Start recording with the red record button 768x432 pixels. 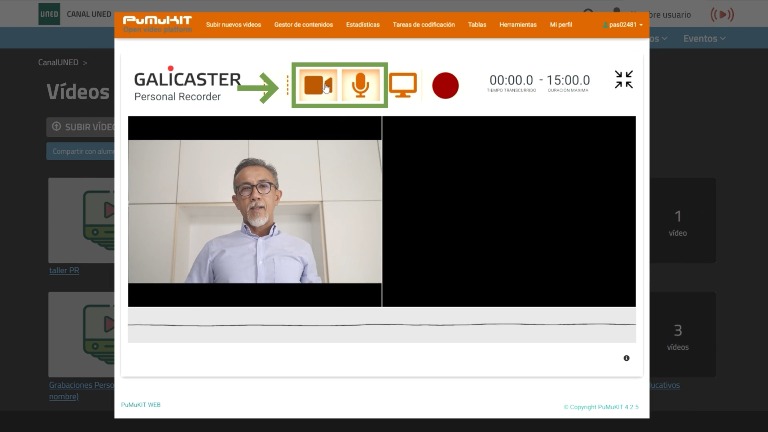tap(445, 86)
